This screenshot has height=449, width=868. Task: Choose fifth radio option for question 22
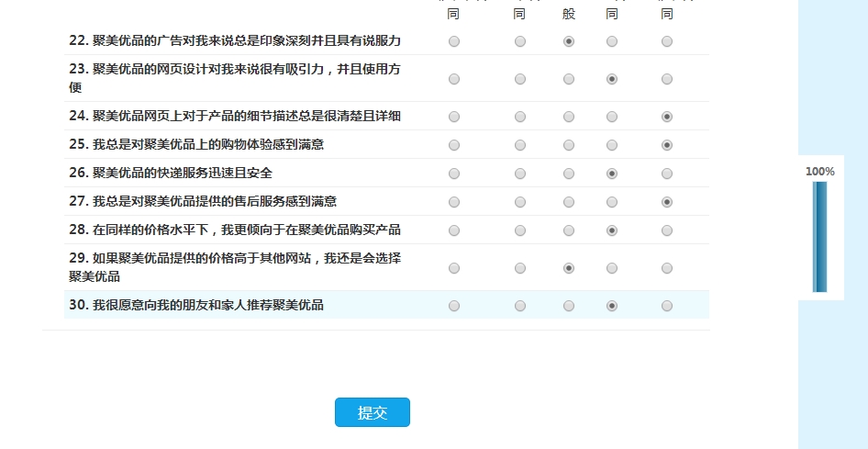click(x=667, y=41)
